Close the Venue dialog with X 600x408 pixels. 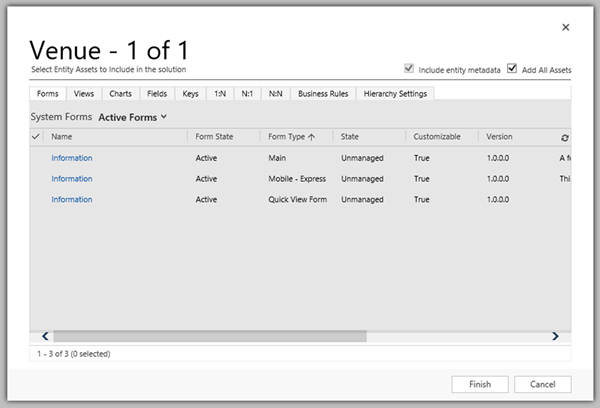coord(565,28)
